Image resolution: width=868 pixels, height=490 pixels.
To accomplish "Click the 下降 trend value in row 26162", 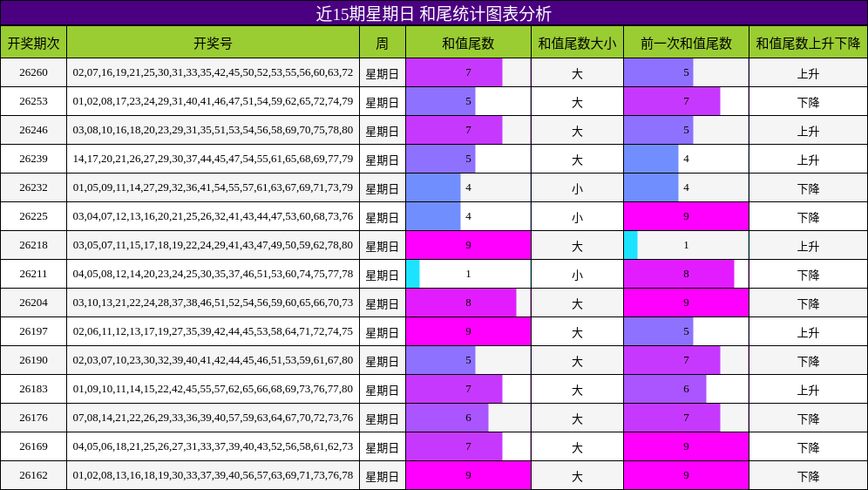I will (x=808, y=477).
